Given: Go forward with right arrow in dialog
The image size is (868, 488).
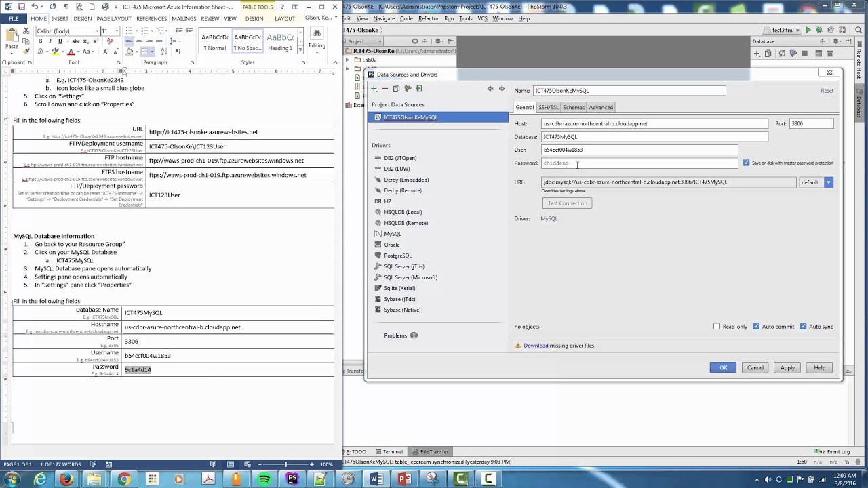Looking at the screenshot, I should coord(502,89).
